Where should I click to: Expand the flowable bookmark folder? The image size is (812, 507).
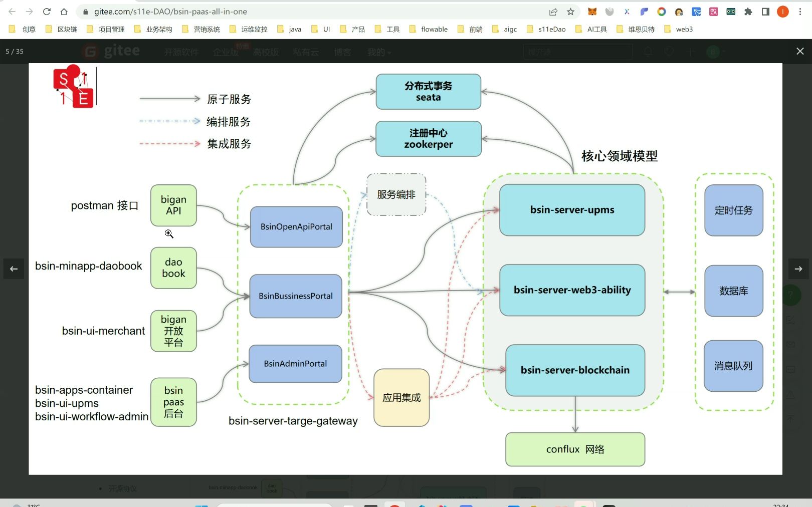(429, 29)
